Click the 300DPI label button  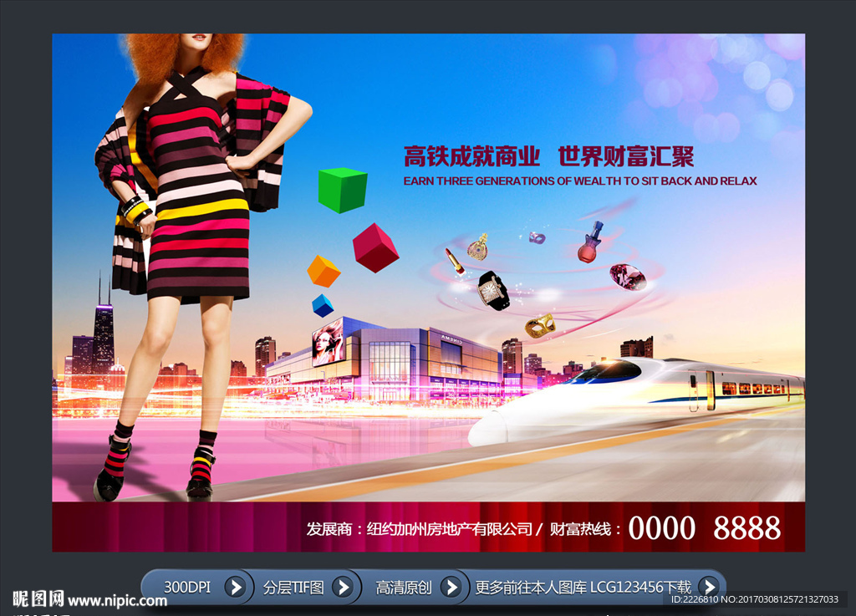[x=187, y=587]
